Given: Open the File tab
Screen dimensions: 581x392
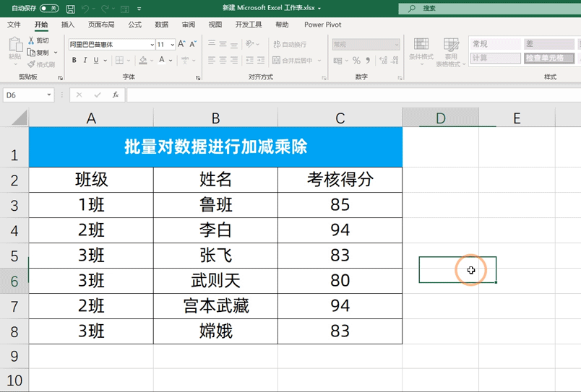Looking at the screenshot, I should [x=14, y=25].
